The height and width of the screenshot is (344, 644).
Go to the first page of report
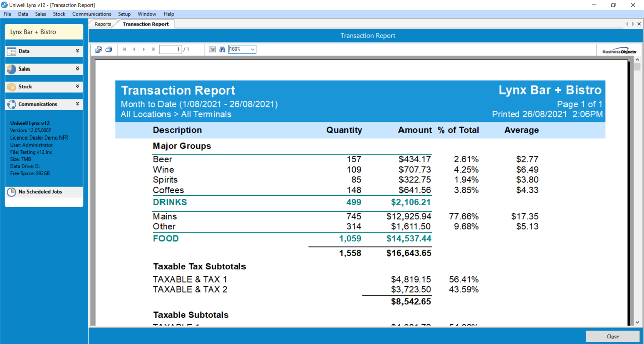click(x=124, y=49)
